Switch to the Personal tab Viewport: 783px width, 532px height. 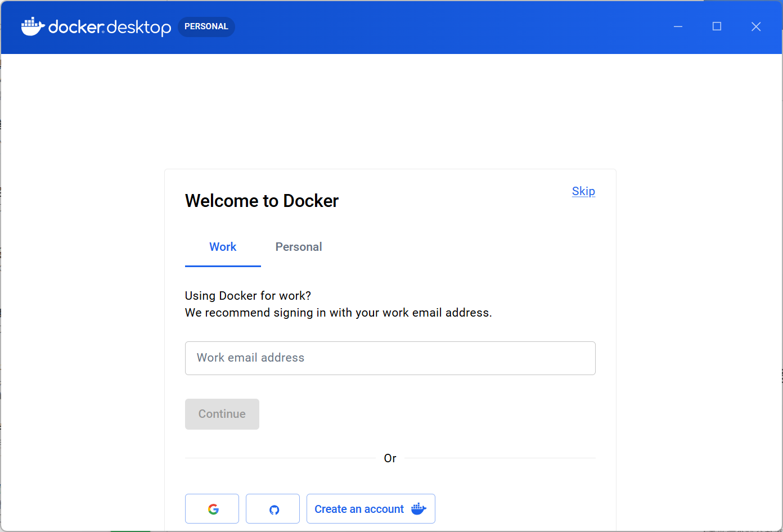click(x=299, y=247)
